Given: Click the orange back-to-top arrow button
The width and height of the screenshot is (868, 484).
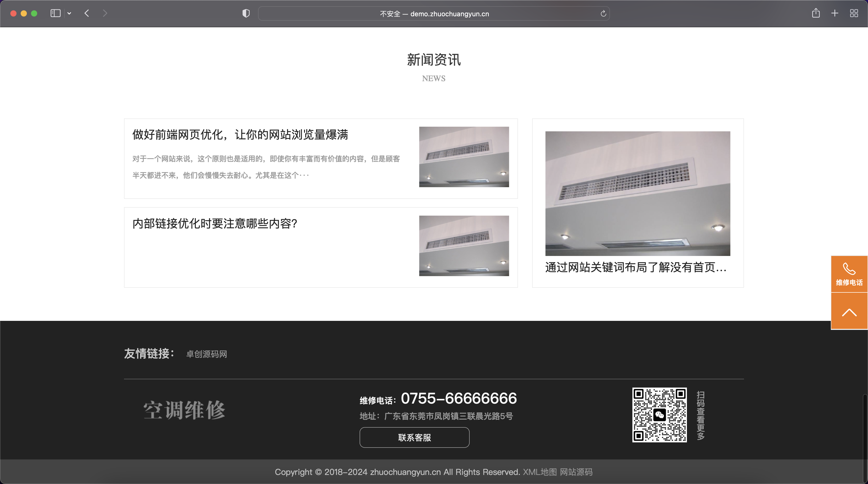Looking at the screenshot, I should 849,311.
